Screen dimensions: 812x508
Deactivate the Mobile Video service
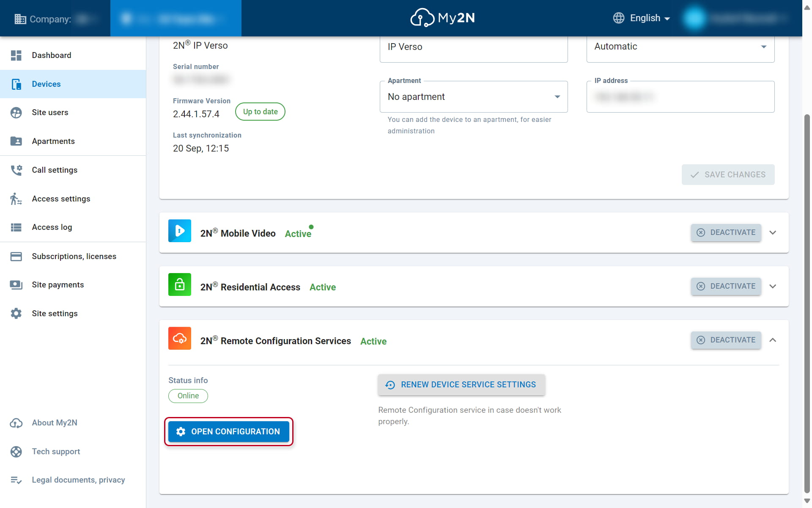(x=726, y=232)
